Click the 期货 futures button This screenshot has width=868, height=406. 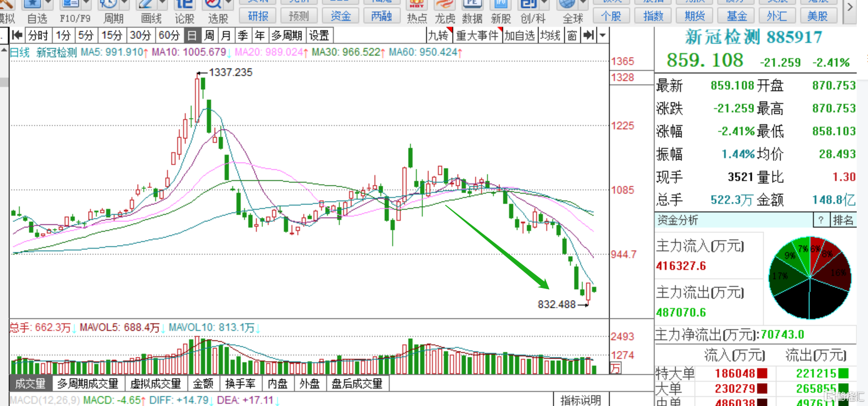pyautogui.click(x=694, y=16)
